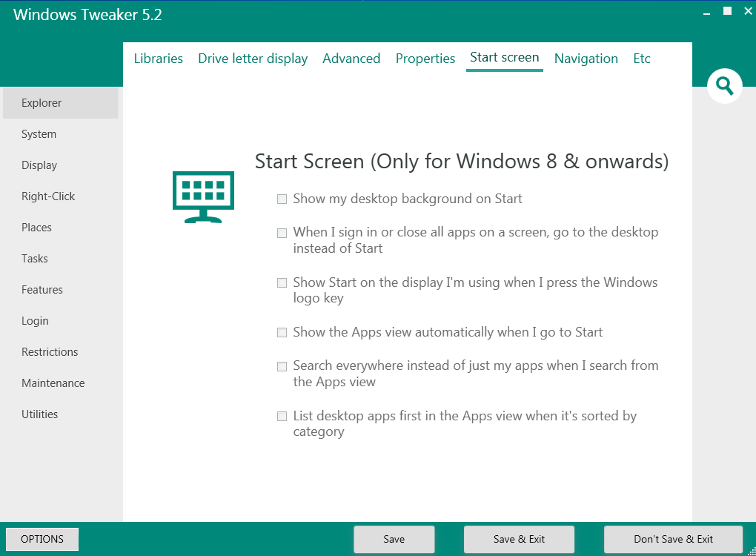Click the Start screen tab

(504, 57)
